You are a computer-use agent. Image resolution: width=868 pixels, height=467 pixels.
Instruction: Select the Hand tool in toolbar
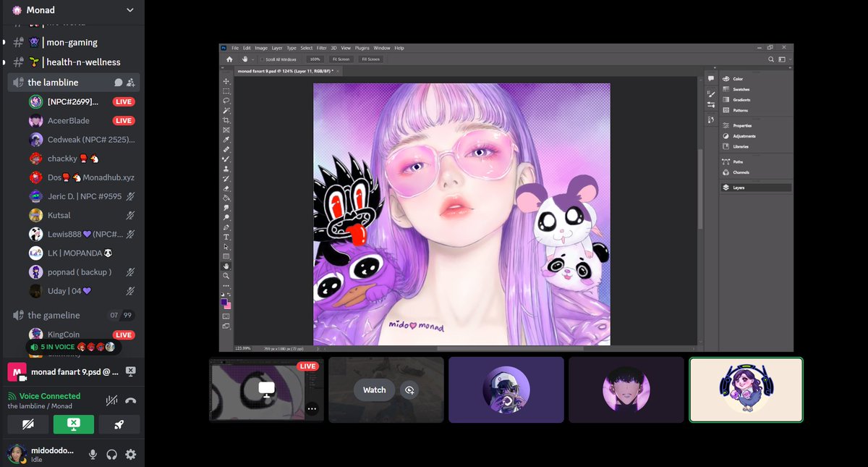pyautogui.click(x=226, y=266)
